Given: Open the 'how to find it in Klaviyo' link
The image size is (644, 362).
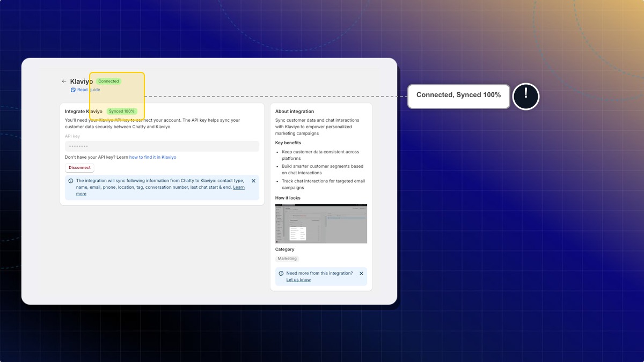Looking at the screenshot, I should 152,157.
